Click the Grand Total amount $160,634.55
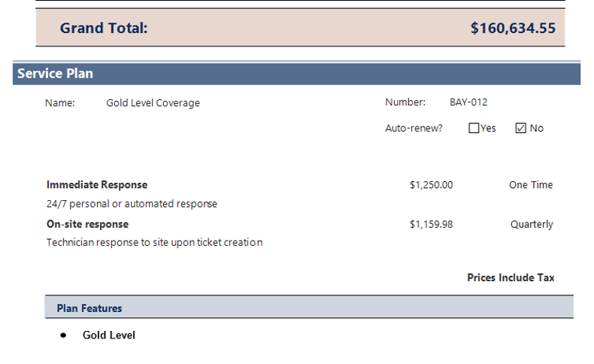This screenshot has width=594, height=364. coord(513,29)
